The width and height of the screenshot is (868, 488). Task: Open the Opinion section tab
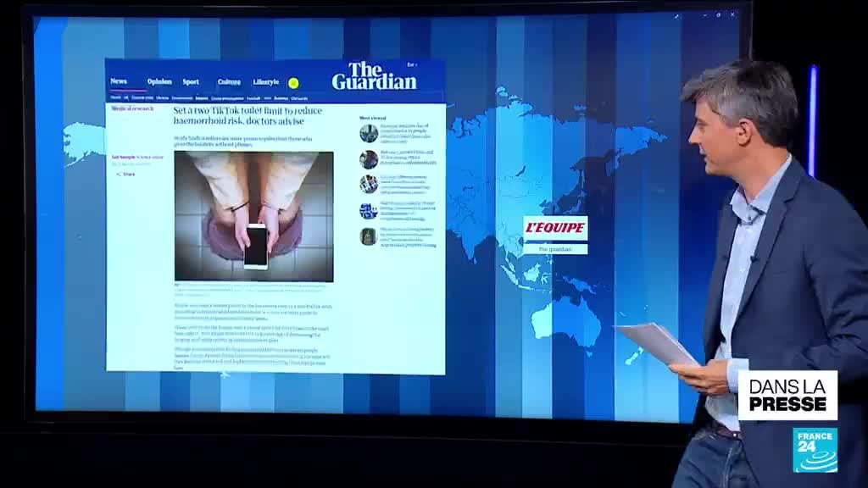coord(159,81)
